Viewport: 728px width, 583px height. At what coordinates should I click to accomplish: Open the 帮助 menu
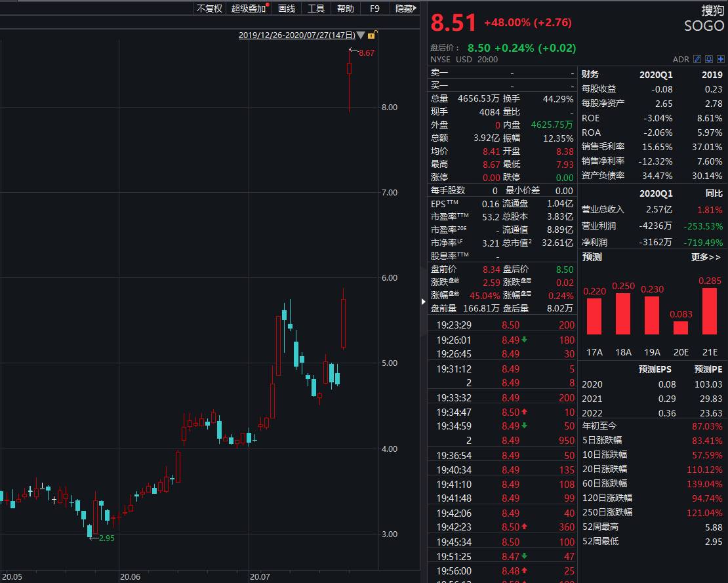point(346,9)
